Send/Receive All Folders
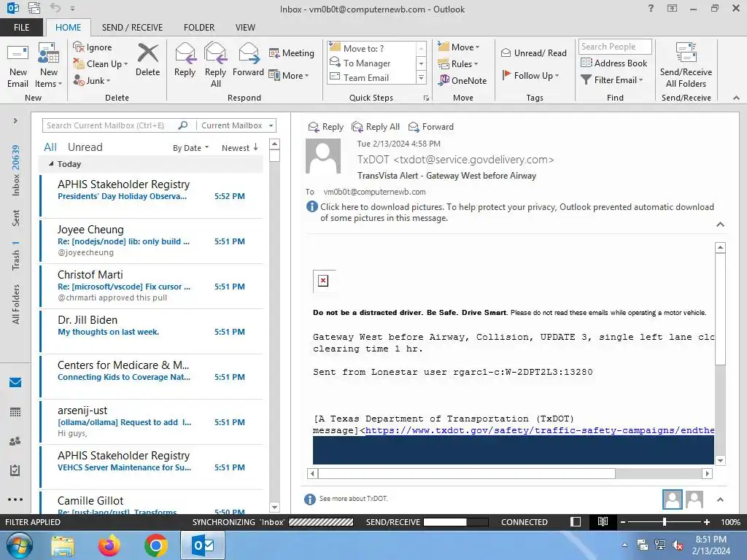747x560 pixels. point(686,66)
